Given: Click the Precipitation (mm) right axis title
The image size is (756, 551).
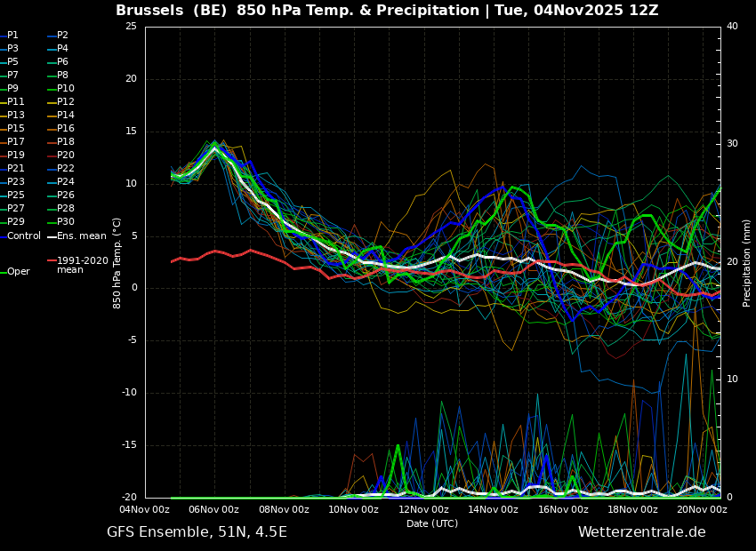Looking at the screenshot, I should (747, 262).
